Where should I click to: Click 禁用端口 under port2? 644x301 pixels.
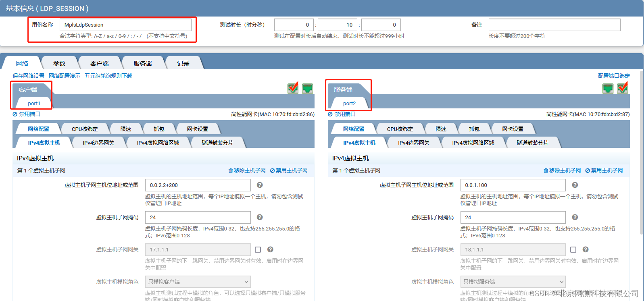(342, 114)
